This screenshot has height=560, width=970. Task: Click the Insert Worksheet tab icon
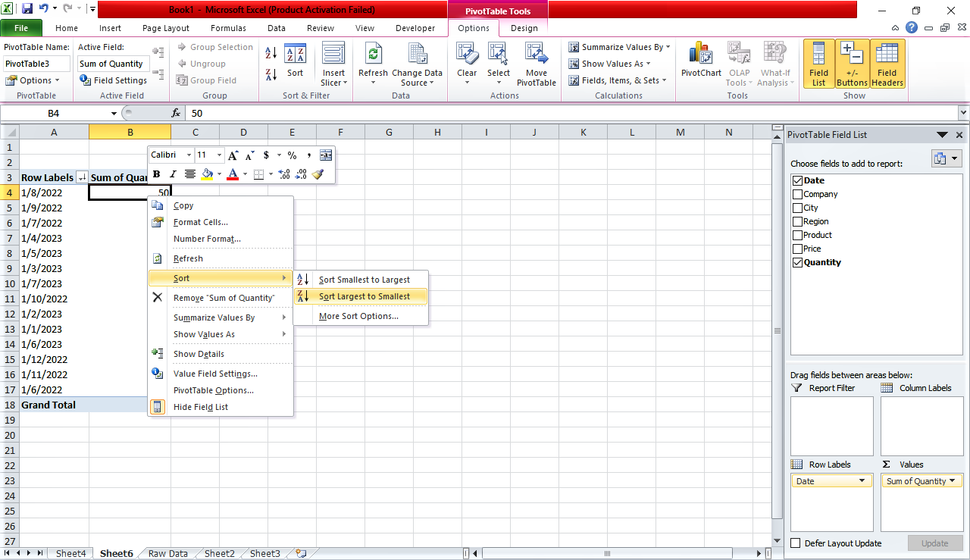301,553
